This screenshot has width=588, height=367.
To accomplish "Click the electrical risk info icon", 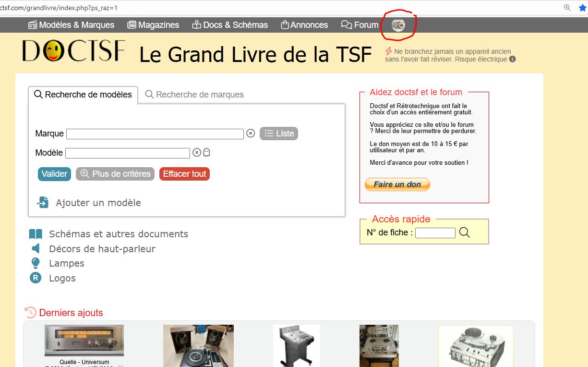I will [x=513, y=59].
